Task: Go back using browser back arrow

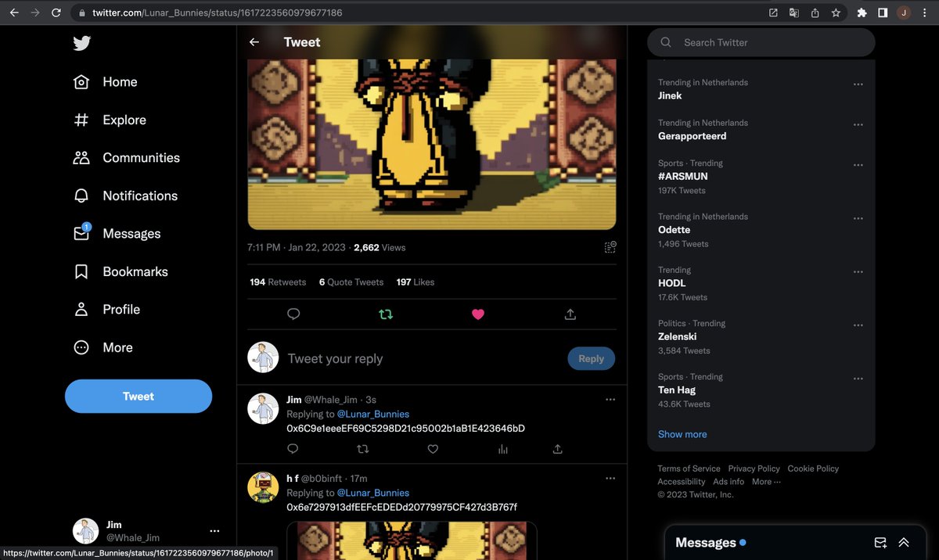Action: (14, 13)
